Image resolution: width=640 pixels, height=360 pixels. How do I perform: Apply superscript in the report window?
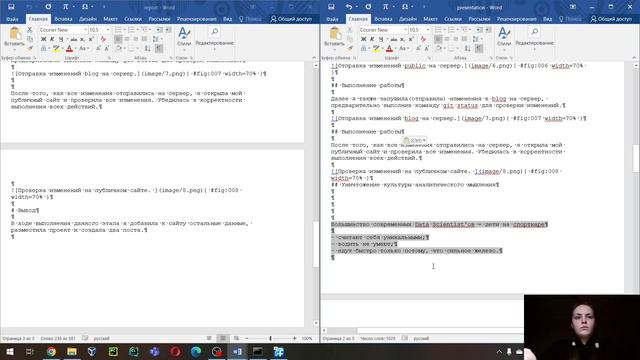[91, 39]
